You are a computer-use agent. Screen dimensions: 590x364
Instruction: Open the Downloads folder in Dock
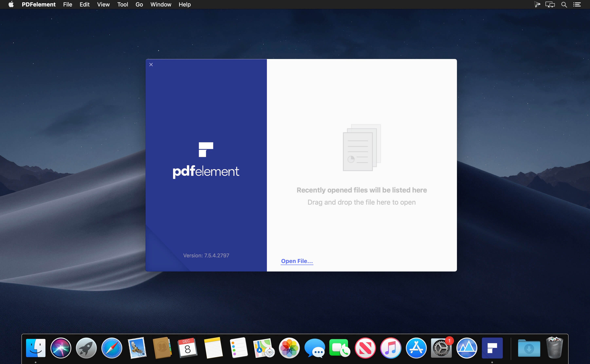click(529, 348)
